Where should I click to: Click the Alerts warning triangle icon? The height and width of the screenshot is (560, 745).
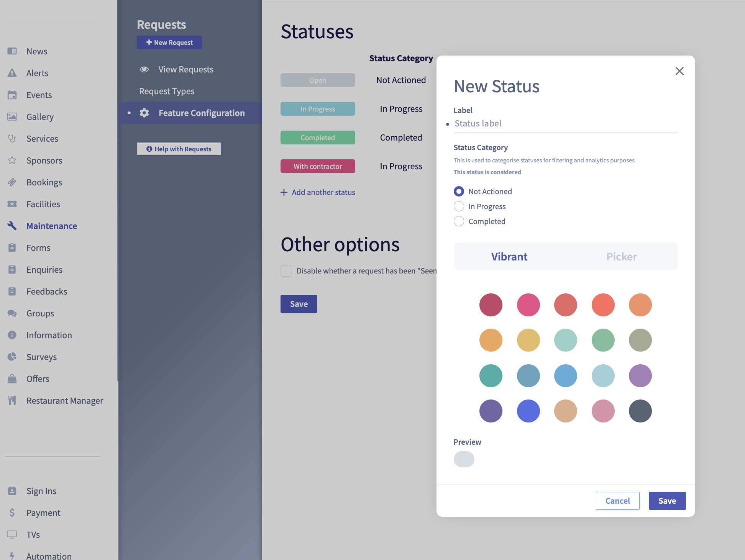(12, 73)
